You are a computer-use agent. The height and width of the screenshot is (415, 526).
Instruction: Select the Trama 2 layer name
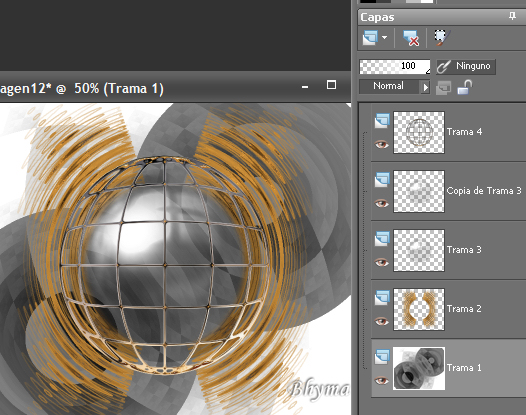tap(464, 309)
